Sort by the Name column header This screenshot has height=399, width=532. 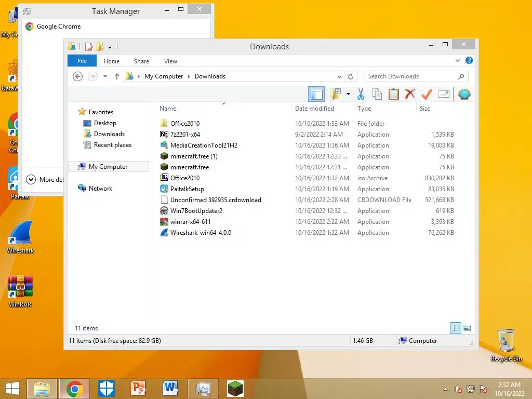(168, 109)
